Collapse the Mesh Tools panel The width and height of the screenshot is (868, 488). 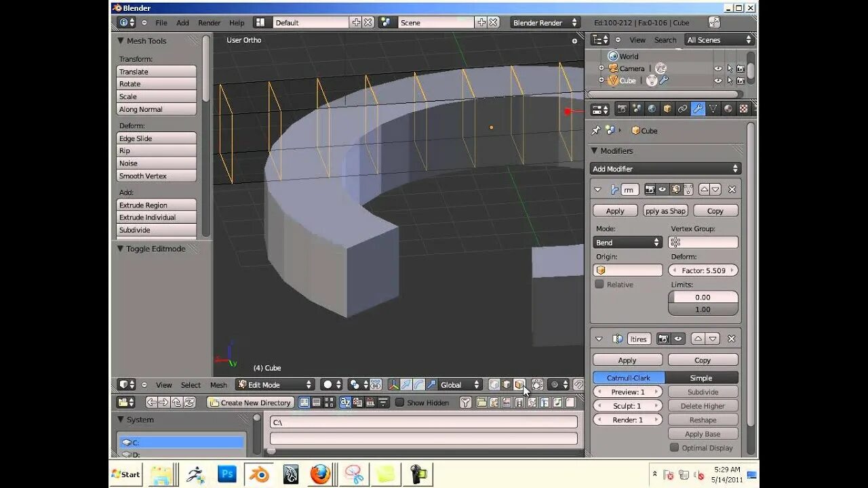[121, 41]
